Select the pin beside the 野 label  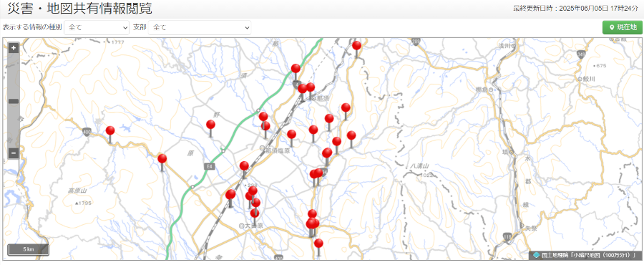point(210,125)
